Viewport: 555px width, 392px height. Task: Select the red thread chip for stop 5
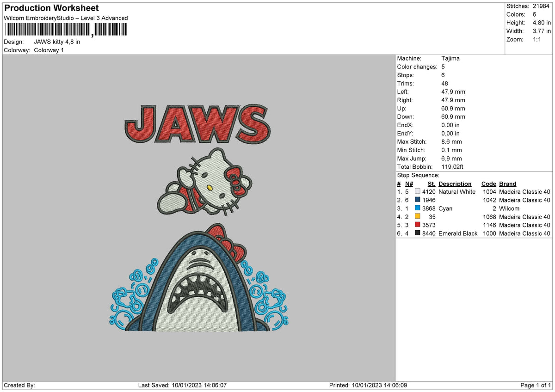point(417,225)
